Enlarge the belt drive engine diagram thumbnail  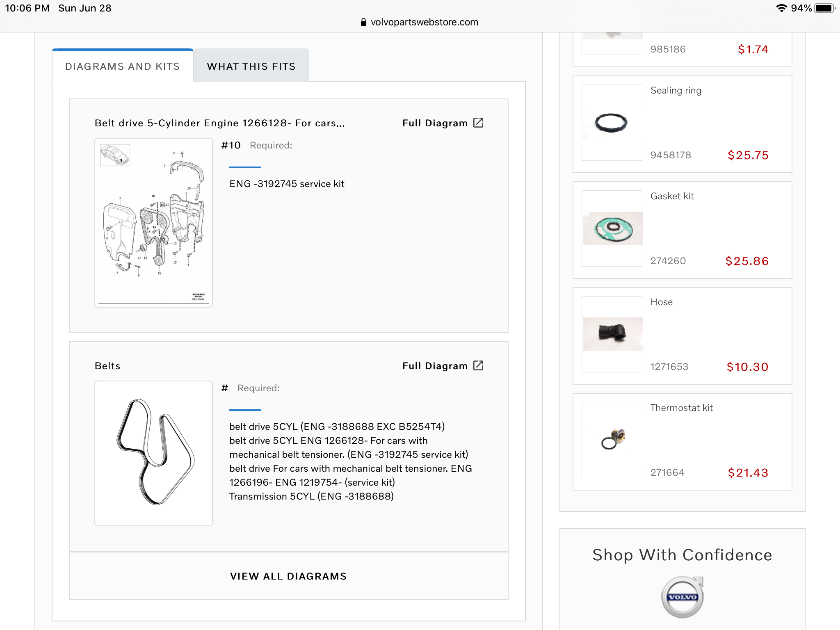(x=153, y=223)
